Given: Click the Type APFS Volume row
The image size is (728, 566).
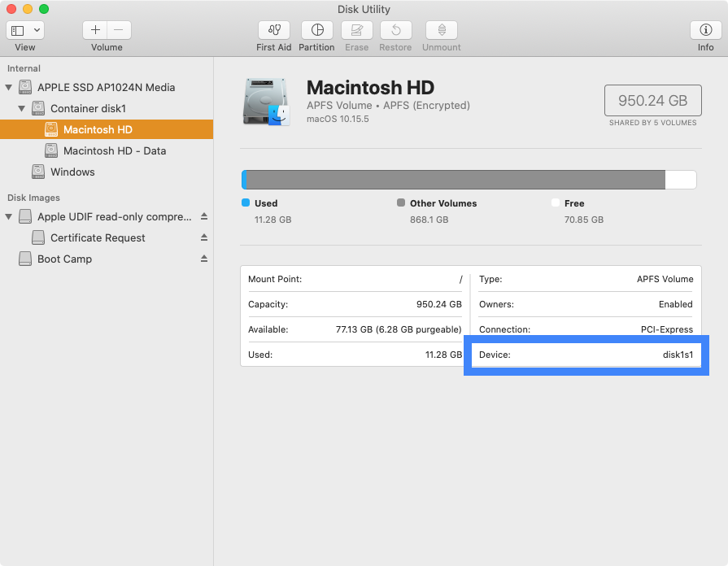Looking at the screenshot, I should pos(586,279).
